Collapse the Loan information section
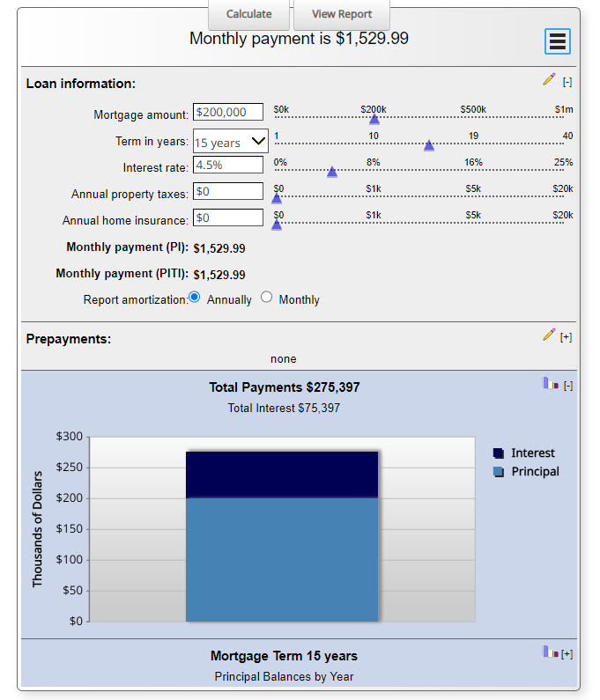 coord(567,82)
